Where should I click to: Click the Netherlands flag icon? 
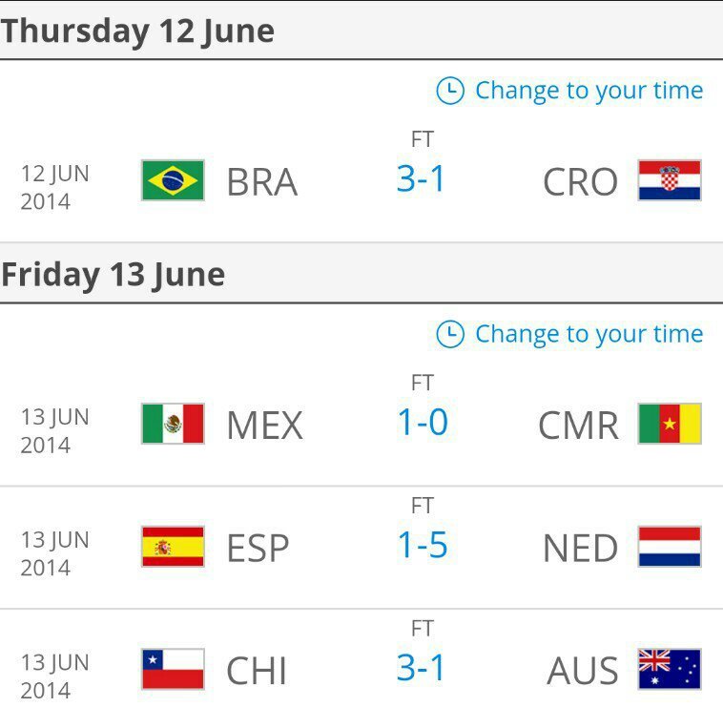(x=670, y=547)
